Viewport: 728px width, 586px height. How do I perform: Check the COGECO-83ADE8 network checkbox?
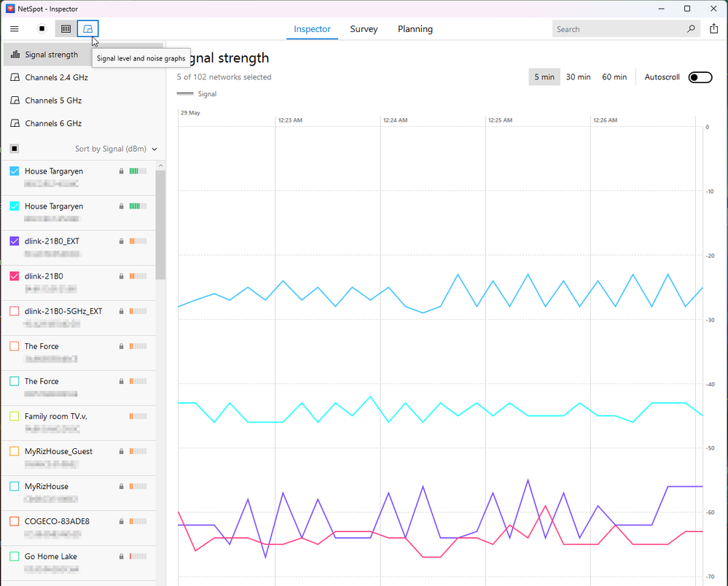15,521
